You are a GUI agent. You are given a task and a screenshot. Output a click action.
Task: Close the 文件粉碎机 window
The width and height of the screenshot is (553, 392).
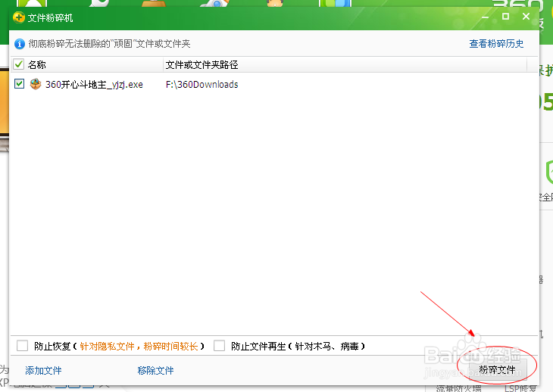[526, 16]
